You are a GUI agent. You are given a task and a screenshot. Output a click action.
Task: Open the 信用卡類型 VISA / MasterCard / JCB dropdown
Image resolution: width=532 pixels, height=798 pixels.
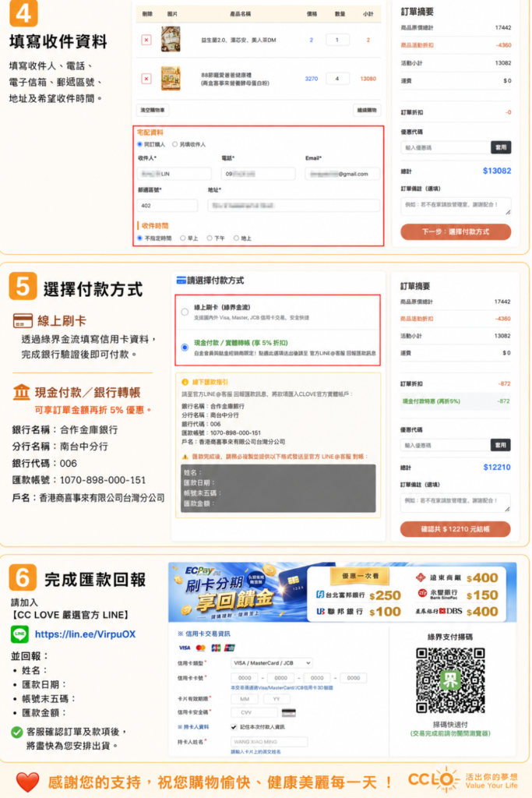point(272,663)
